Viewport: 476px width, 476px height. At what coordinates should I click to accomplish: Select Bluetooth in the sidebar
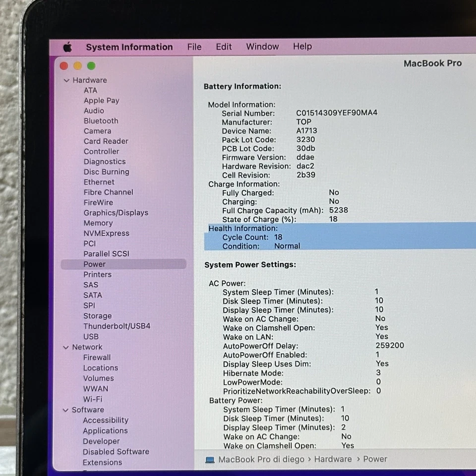click(101, 121)
